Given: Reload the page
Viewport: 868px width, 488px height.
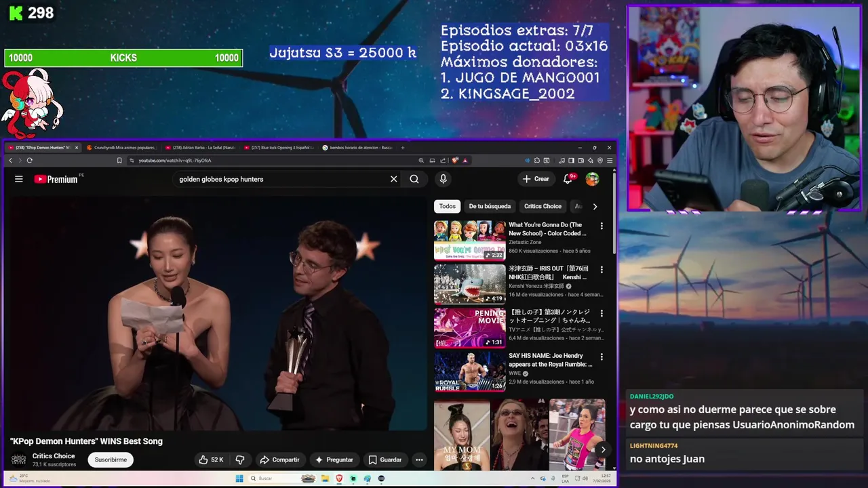Looking at the screenshot, I should (29, 161).
